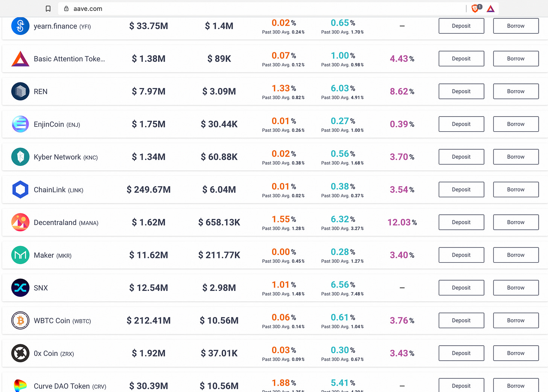Click REN stable borrow APR 8.62%

[x=402, y=91]
